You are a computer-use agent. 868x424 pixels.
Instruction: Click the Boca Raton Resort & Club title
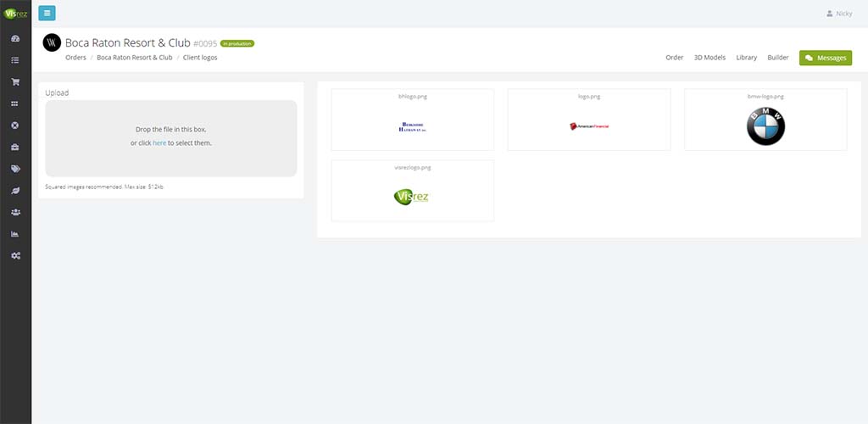128,42
